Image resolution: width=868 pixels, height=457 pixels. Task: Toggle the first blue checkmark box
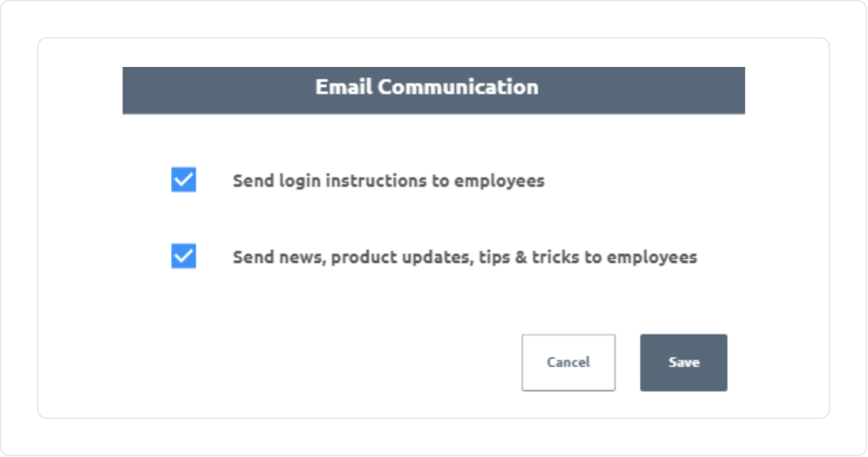click(x=183, y=180)
